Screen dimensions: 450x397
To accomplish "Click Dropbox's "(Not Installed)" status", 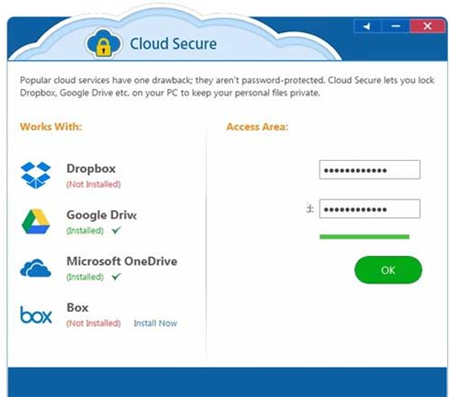I will point(94,184).
